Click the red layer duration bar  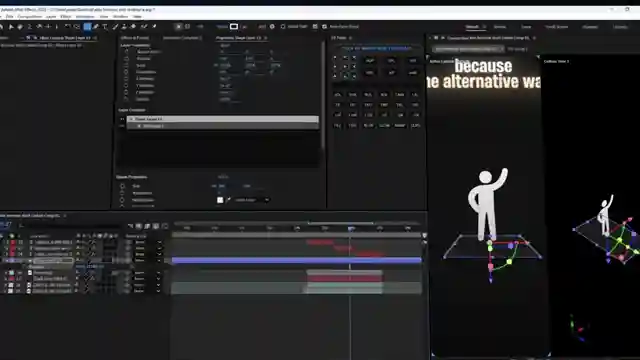click(345, 279)
